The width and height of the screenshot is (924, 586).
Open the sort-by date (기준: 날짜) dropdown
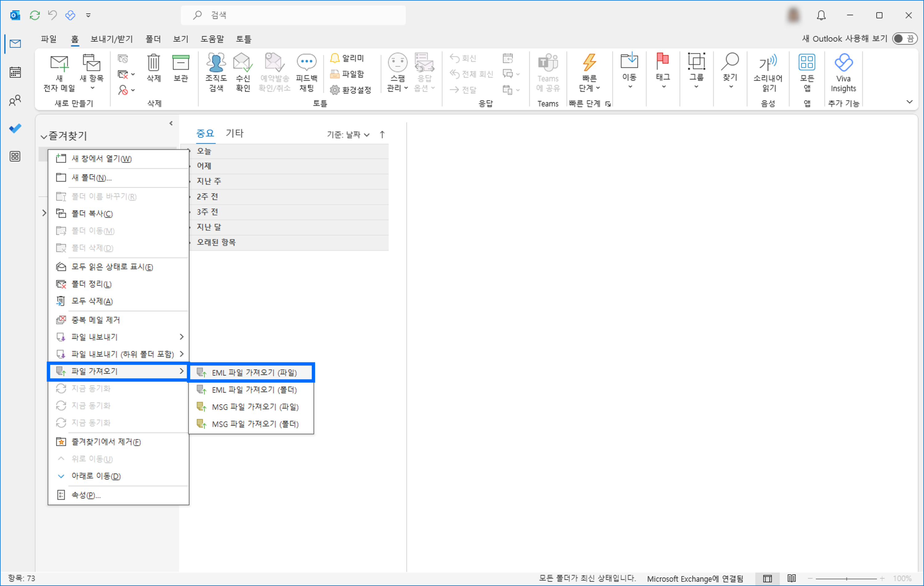click(348, 134)
